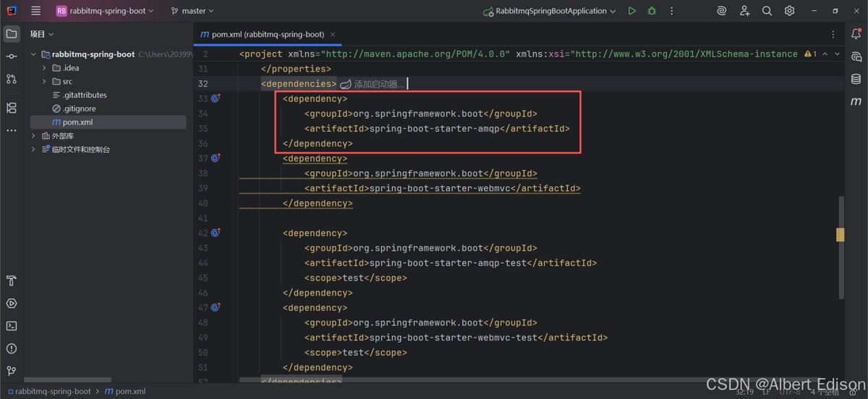Screen dimensions: 868x399
Task: Click the gutter icon on line 37
Action: point(215,158)
